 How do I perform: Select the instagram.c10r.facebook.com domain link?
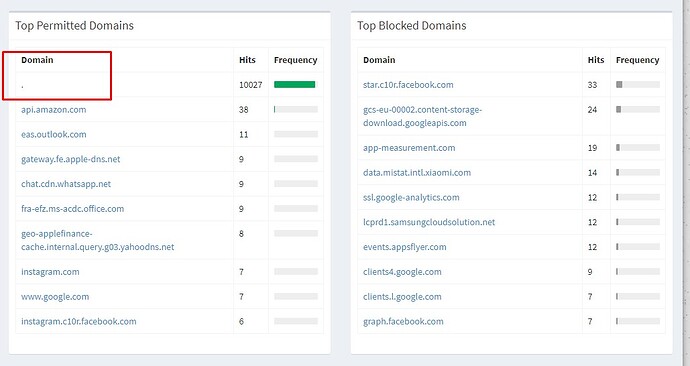pos(79,321)
